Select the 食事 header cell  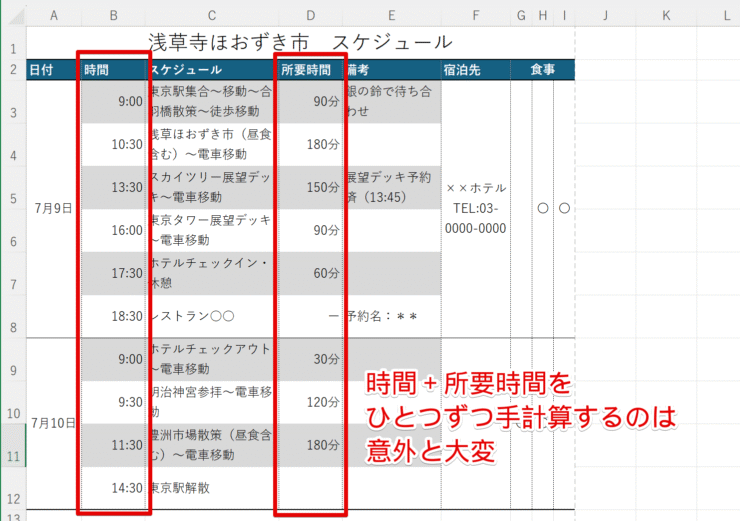point(542,70)
